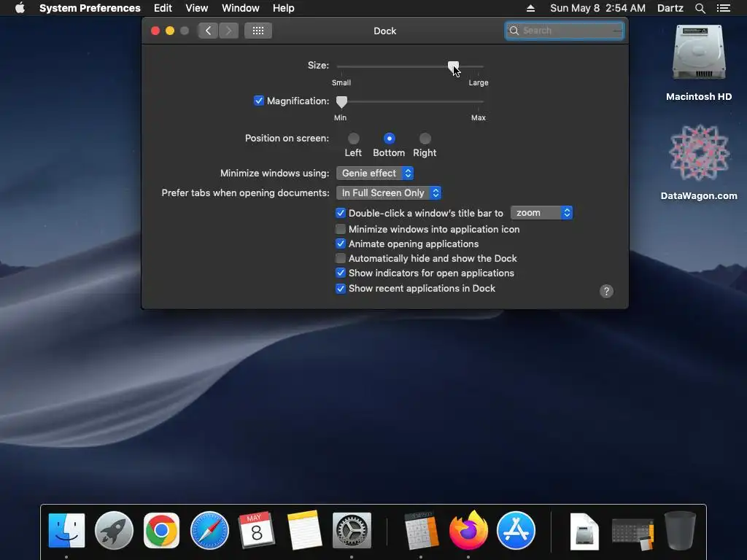Open Safari compass icon in Dock

[x=209, y=530]
